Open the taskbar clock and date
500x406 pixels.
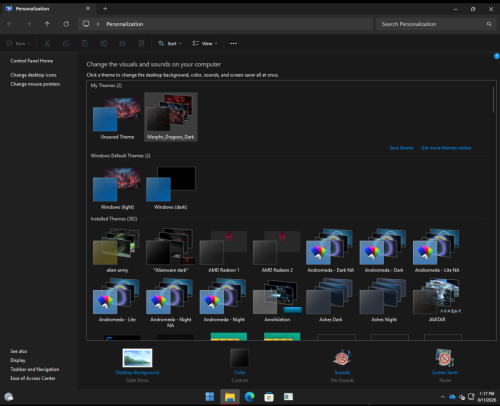tap(487, 397)
